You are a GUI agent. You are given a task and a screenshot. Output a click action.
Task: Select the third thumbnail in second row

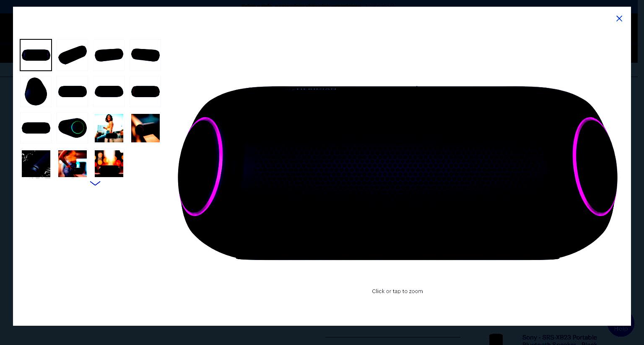tap(109, 91)
